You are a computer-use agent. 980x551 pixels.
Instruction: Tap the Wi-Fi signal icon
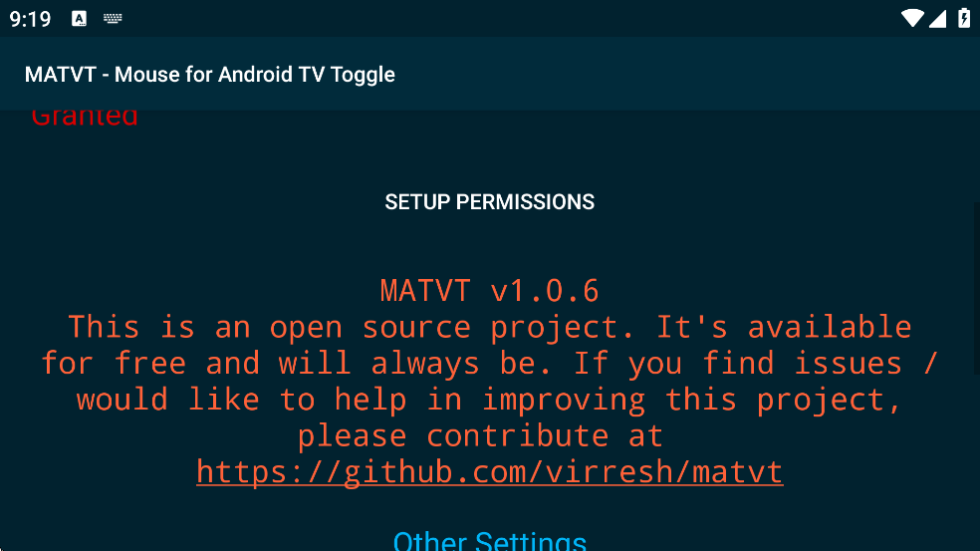(912, 18)
